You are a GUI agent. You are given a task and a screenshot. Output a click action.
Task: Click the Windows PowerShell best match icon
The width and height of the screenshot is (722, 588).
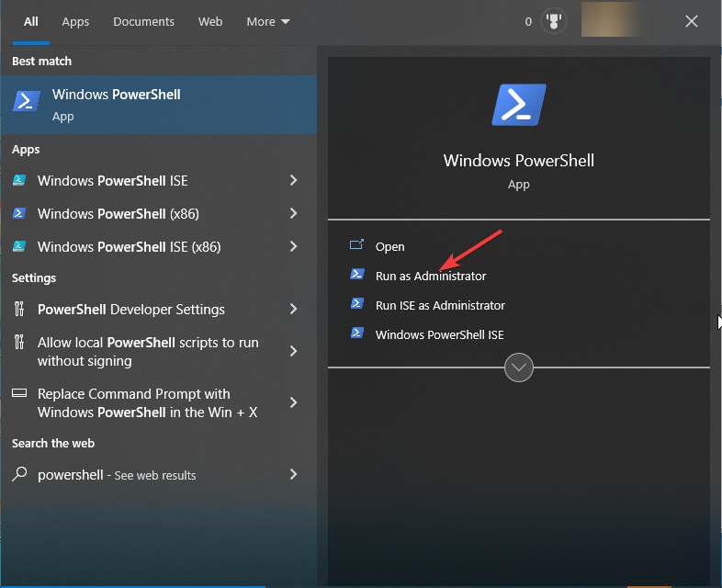point(27,101)
